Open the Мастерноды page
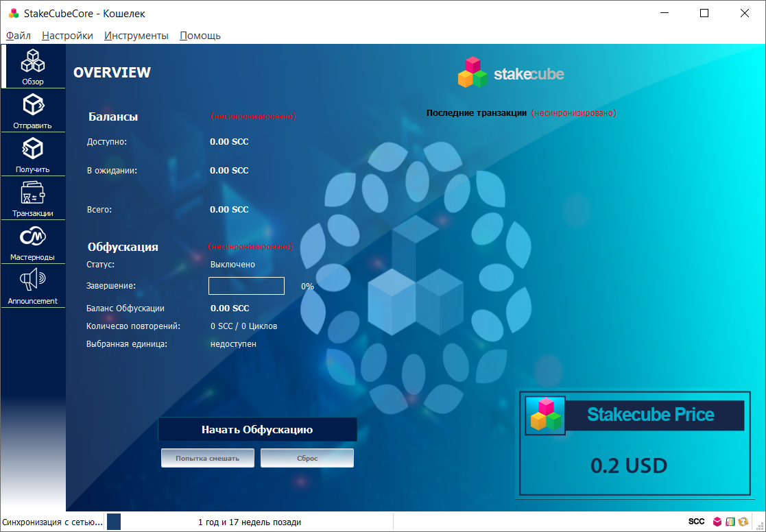Screen dimensions: 766x532 pyautogui.click(x=33, y=242)
